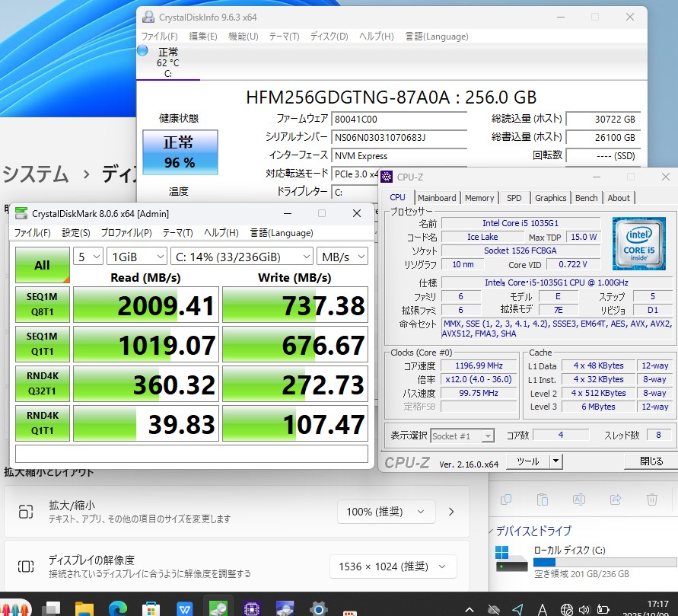This screenshot has width=678, height=616.
Task: Open the test count dropdown showing 5
Action: point(88,257)
